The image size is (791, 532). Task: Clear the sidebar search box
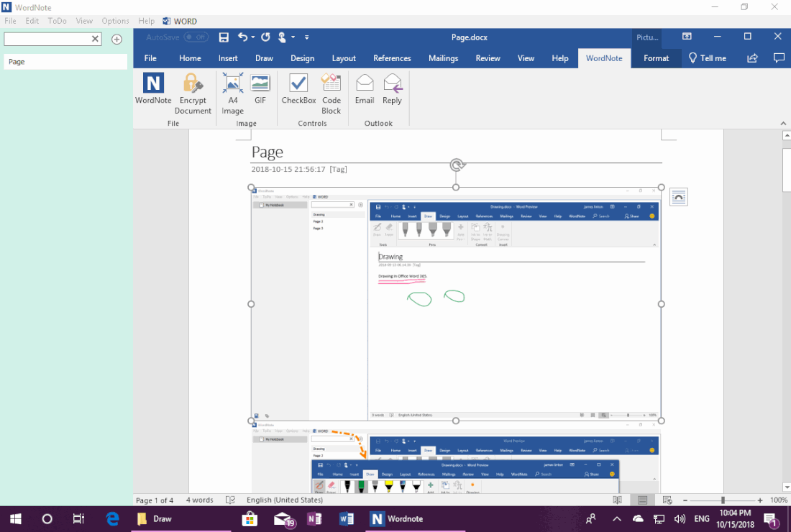(x=95, y=39)
